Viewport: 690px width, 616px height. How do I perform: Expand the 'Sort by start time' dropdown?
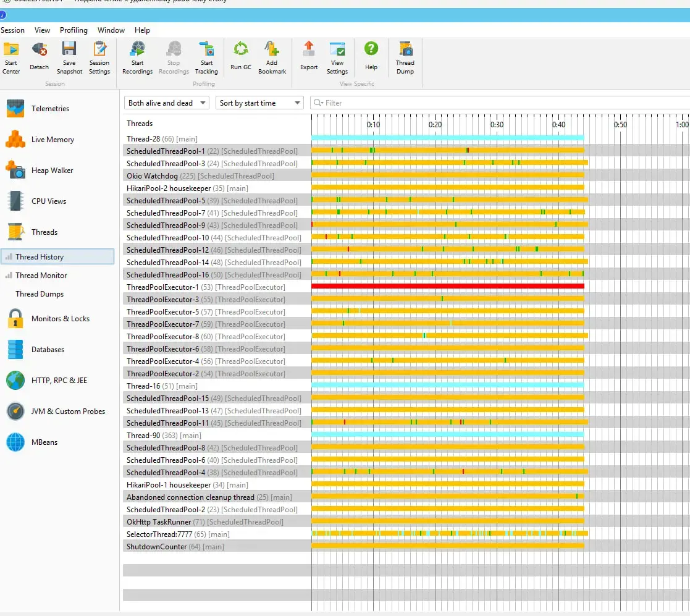[259, 103]
